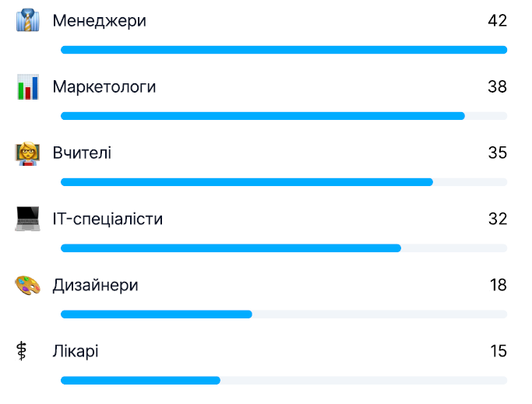Click the medical staff icon beside Лікарі
Screen dimensions: 532x404
(x=22, y=352)
